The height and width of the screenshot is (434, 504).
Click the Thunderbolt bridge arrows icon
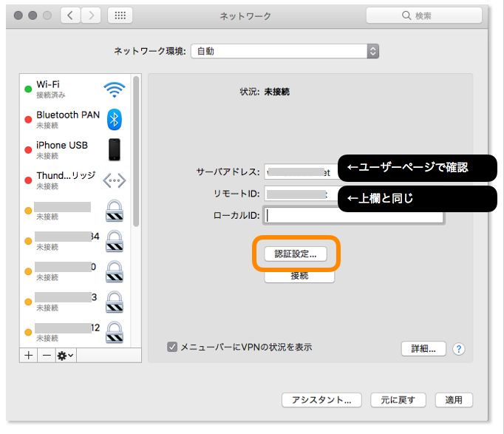[x=115, y=180]
